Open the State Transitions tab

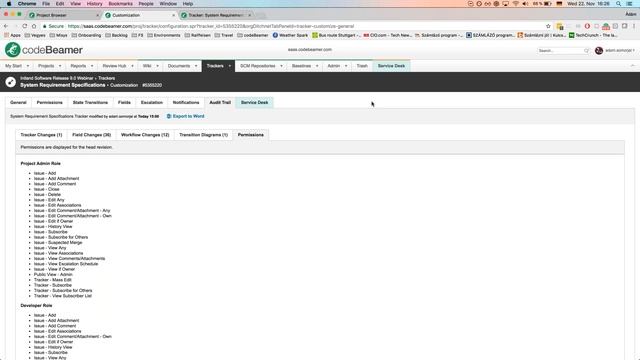point(90,102)
